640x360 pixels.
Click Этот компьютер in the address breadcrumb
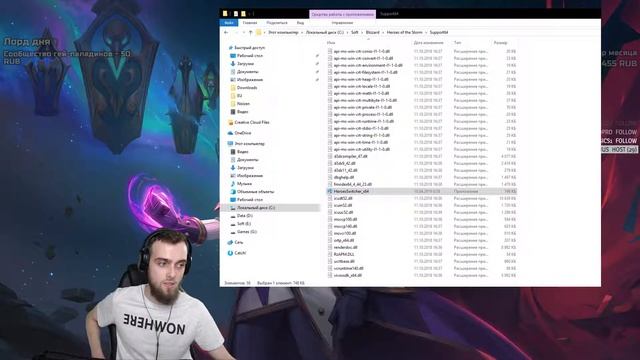pyautogui.click(x=283, y=32)
